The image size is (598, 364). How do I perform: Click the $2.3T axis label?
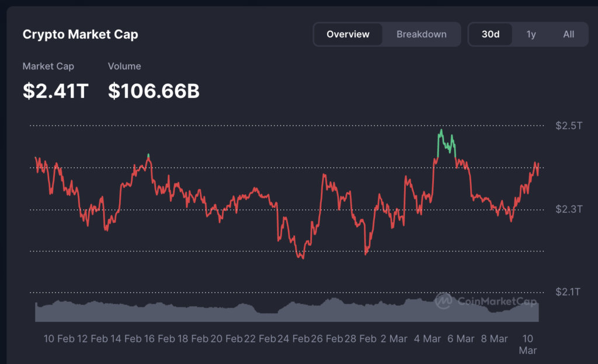(568, 209)
